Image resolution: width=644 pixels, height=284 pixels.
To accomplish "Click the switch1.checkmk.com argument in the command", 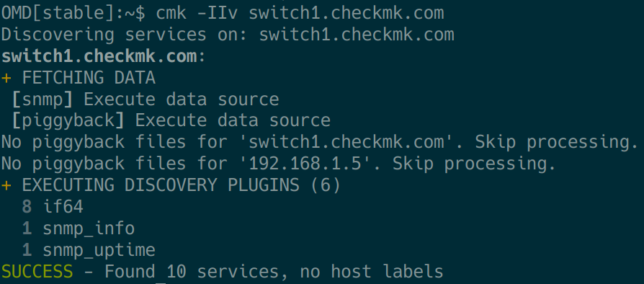I will [x=346, y=13].
